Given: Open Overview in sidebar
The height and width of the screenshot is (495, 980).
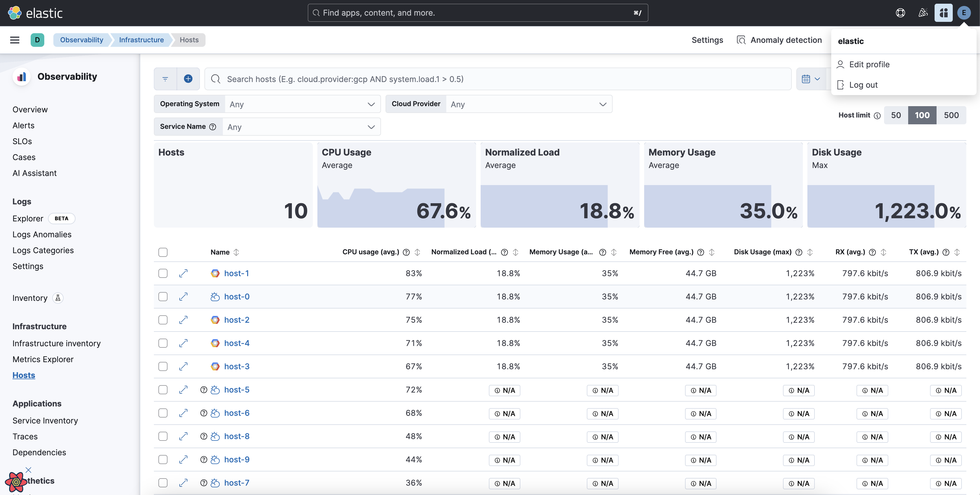Looking at the screenshot, I should point(30,110).
